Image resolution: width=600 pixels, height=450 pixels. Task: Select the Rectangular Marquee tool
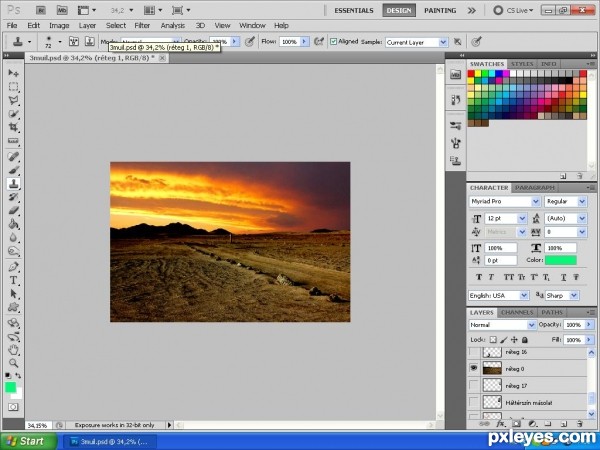tap(13, 86)
